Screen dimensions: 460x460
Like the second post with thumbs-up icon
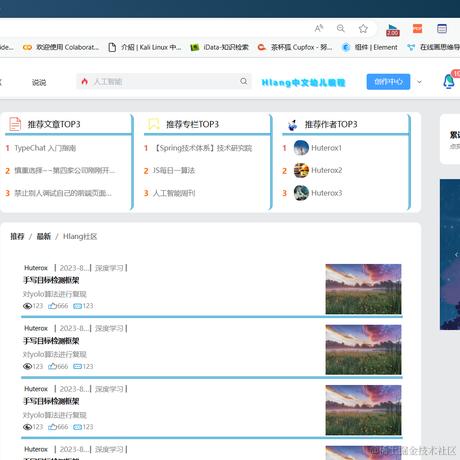[52, 366]
